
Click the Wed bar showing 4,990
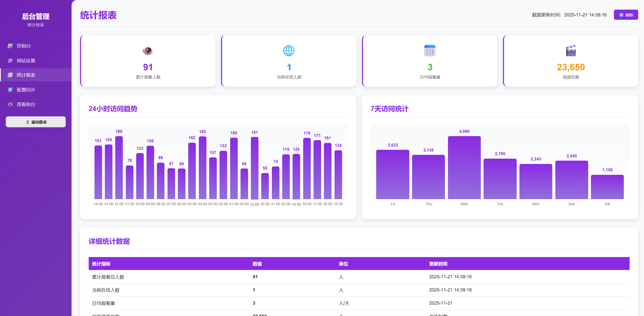pyautogui.click(x=464, y=167)
